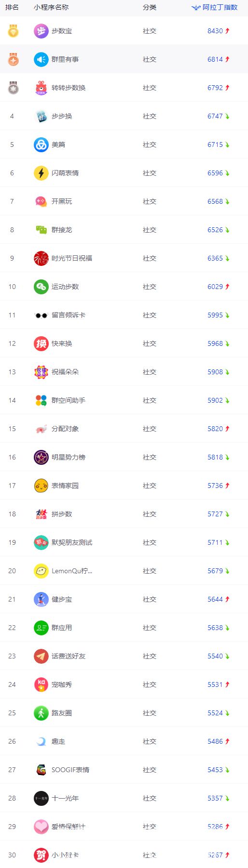Image resolution: width=248 pixels, height=868 pixels.
Task: Click the gold medal rank badge
Action: (13, 31)
